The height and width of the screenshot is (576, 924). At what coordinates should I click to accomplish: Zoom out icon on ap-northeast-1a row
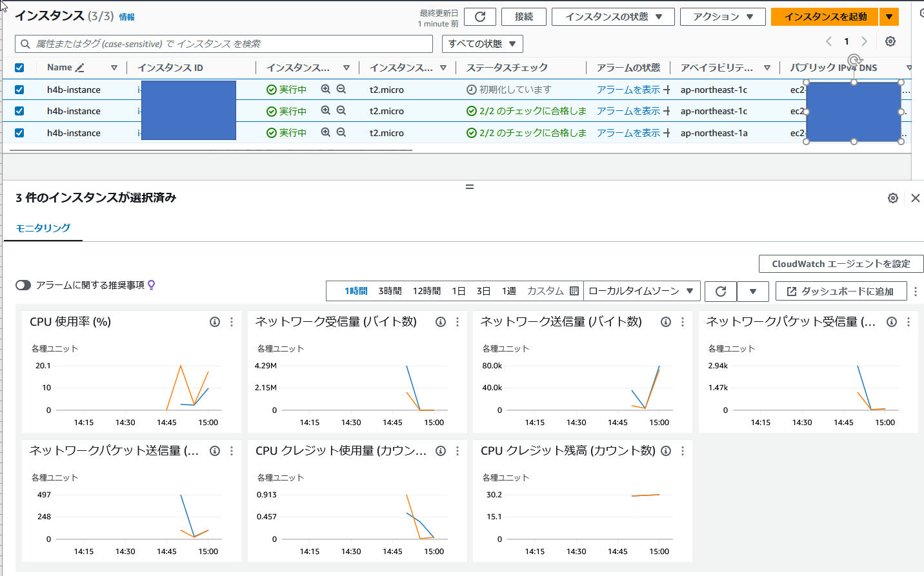point(341,132)
